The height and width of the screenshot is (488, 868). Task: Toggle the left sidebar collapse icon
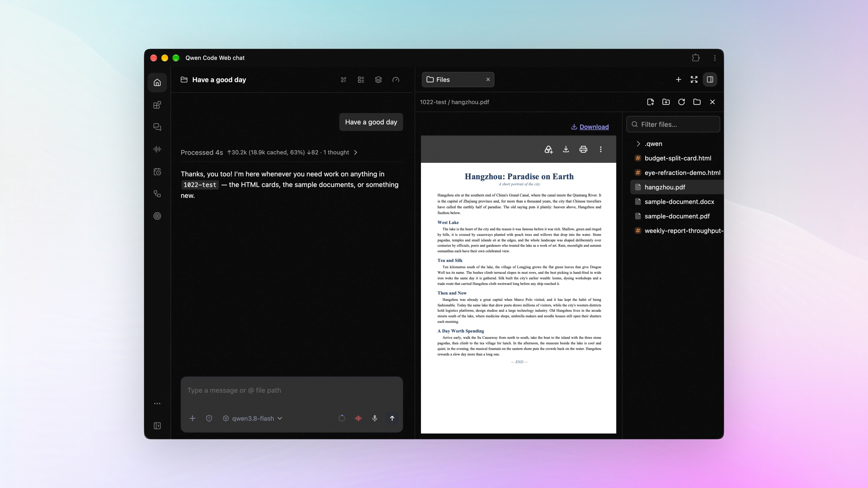coord(157,426)
